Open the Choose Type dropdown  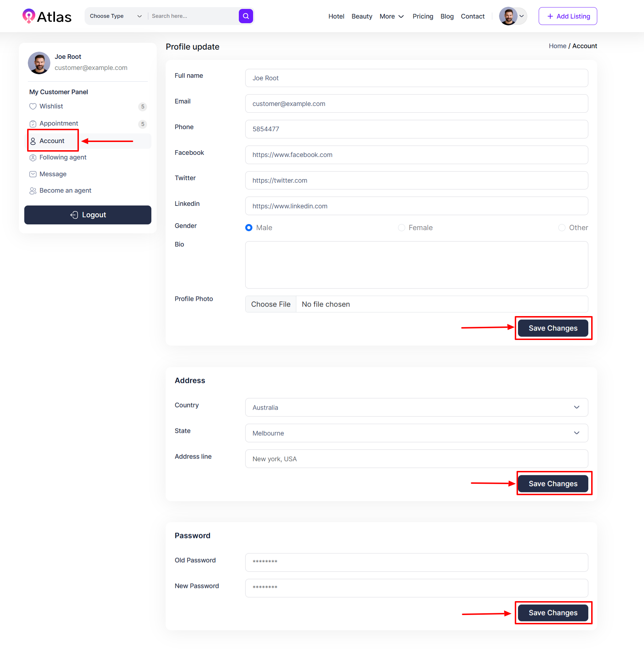116,16
